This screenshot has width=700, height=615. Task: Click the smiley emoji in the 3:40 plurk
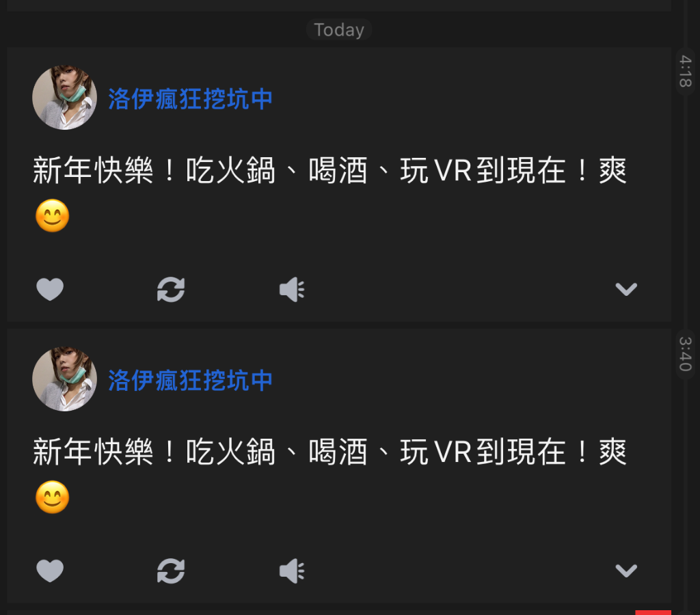52,497
